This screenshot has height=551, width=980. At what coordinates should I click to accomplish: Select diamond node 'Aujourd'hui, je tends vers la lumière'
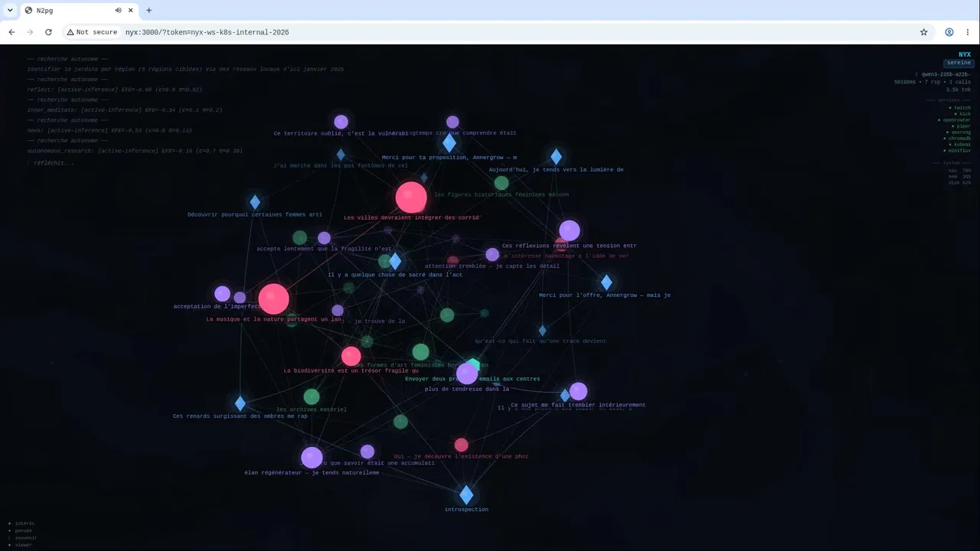(x=556, y=157)
